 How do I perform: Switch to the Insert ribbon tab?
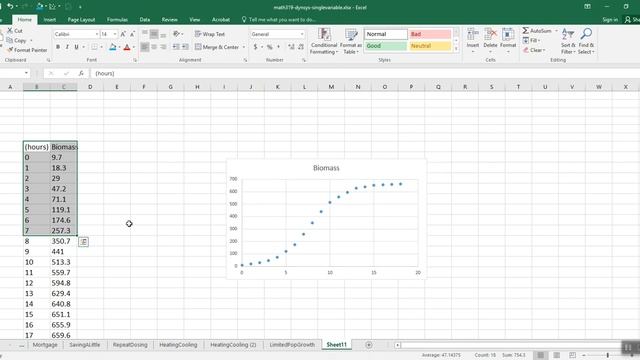pos(49,20)
